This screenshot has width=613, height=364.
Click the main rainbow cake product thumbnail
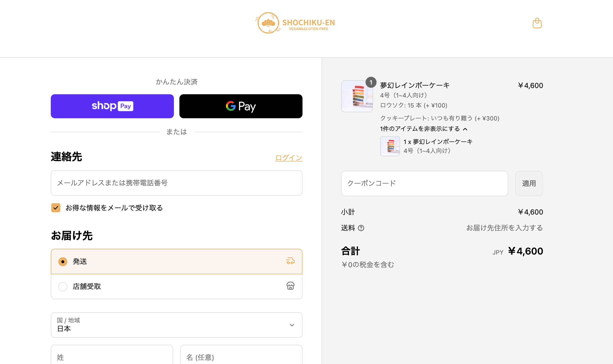pyautogui.click(x=357, y=96)
